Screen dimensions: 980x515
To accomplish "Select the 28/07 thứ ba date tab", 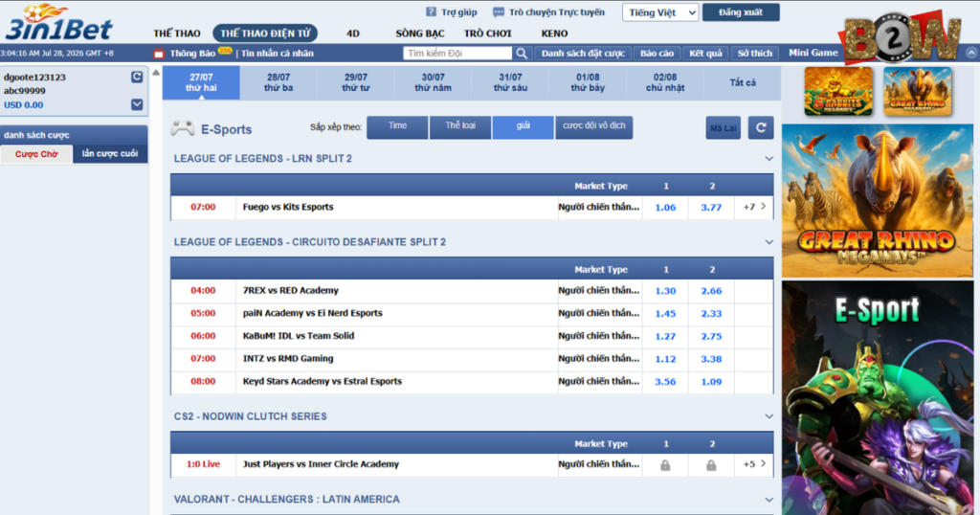I will coord(278,82).
